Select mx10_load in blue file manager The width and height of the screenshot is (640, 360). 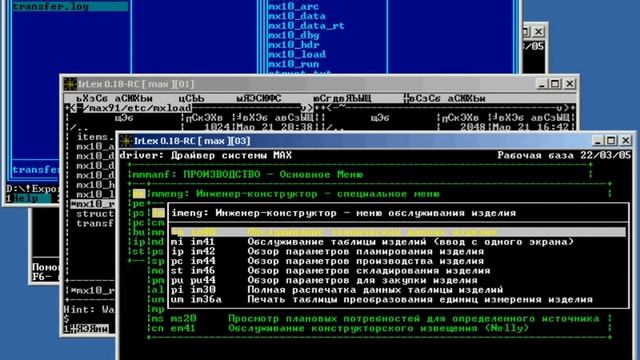pyautogui.click(x=296, y=54)
